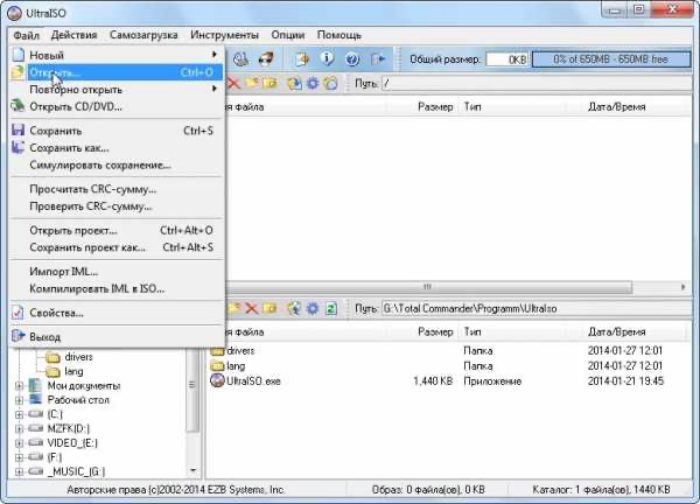Expand the VIDEO_(E:) drive node

tap(19, 443)
